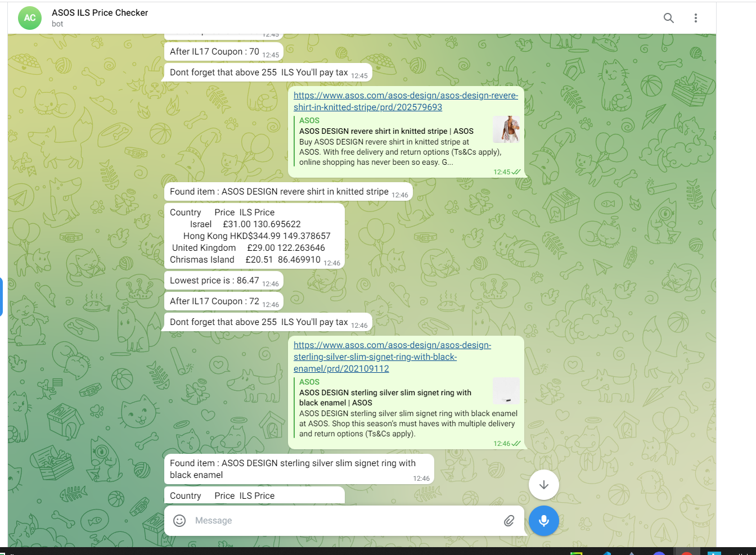
Task: Click the ring product preview image
Action: point(506,391)
